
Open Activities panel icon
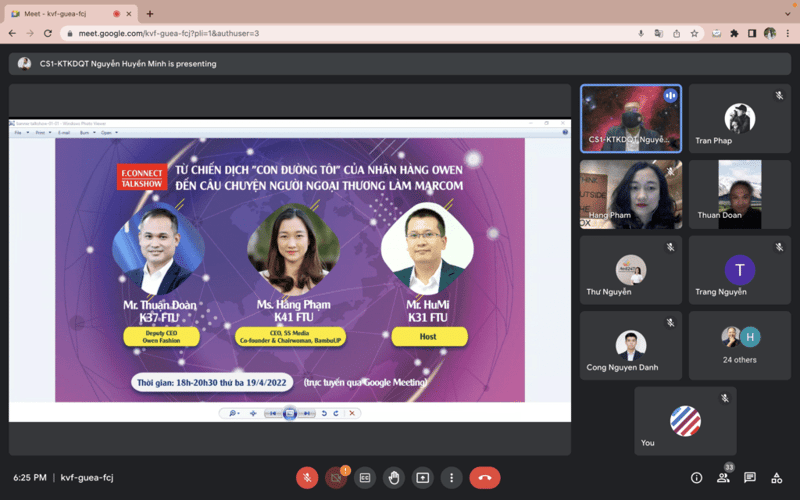point(777,478)
